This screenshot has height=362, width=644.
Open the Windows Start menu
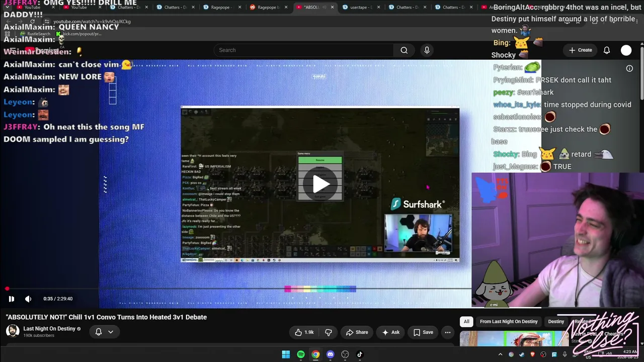tap(286, 354)
